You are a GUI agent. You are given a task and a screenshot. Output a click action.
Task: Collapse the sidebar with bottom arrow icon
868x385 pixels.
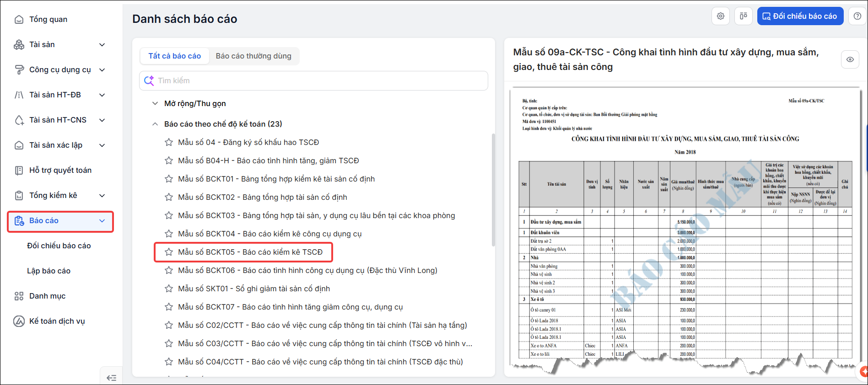point(111,378)
